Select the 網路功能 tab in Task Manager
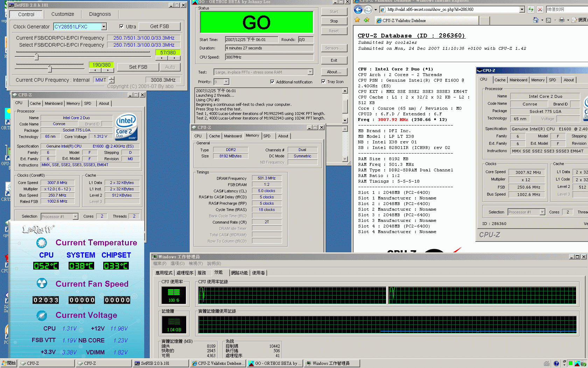 239,273
